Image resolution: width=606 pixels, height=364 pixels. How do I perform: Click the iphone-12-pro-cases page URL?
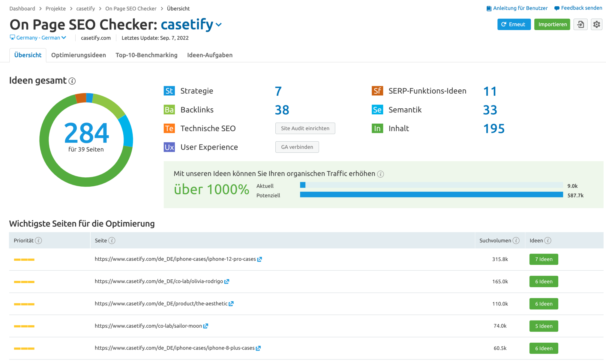pyautogui.click(x=175, y=259)
